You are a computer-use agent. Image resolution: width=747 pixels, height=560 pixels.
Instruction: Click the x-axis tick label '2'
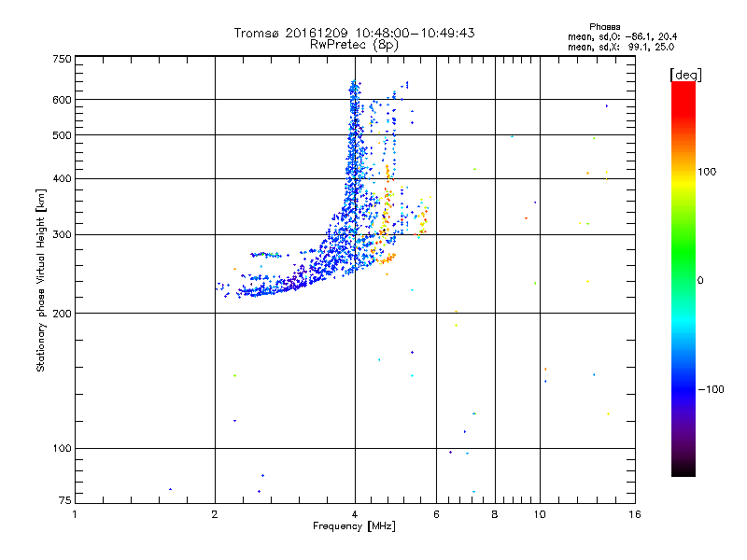pos(215,514)
